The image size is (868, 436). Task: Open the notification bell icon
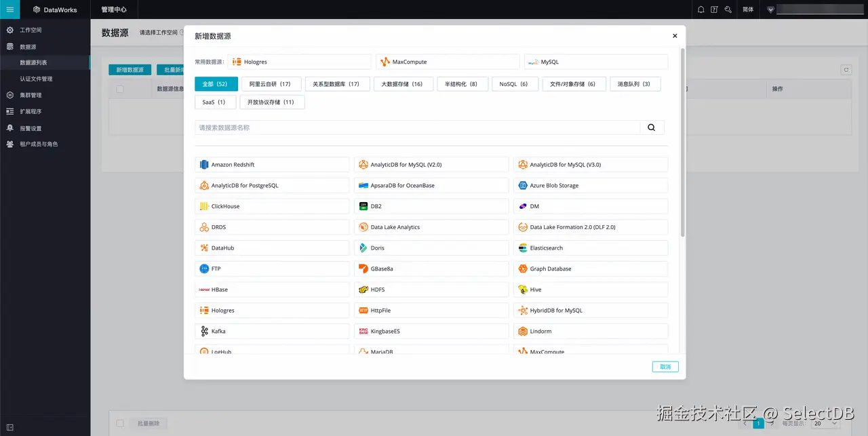click(x=702, y=9)
